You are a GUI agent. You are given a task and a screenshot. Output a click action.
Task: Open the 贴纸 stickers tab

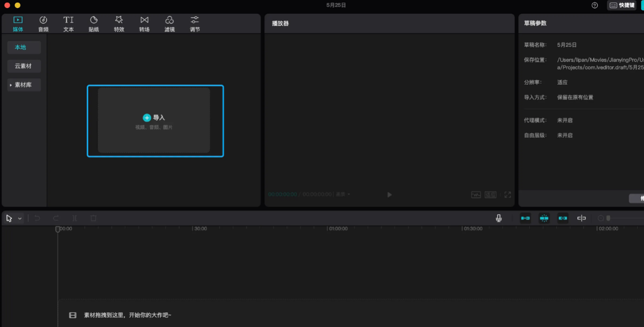pyautogui.click(x=94, y=24)
